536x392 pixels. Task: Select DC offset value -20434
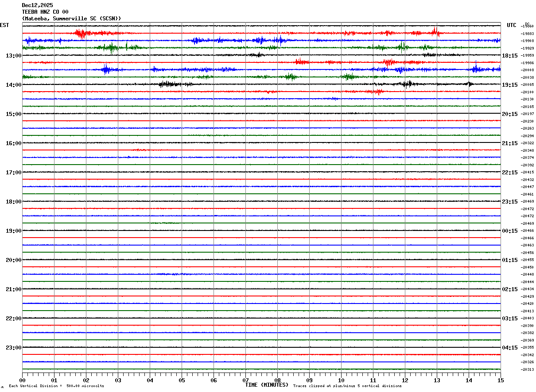(528, 289)
